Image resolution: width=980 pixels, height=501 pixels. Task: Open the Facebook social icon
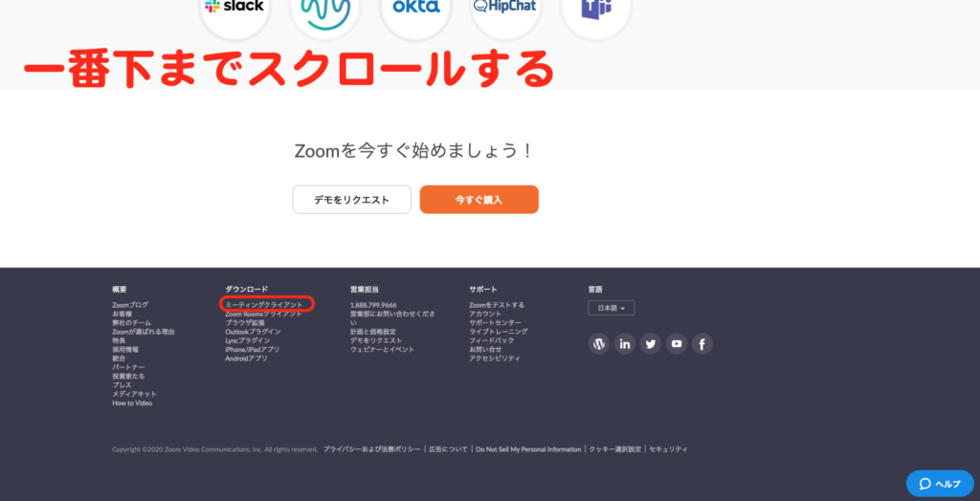(x=702, y=343)
